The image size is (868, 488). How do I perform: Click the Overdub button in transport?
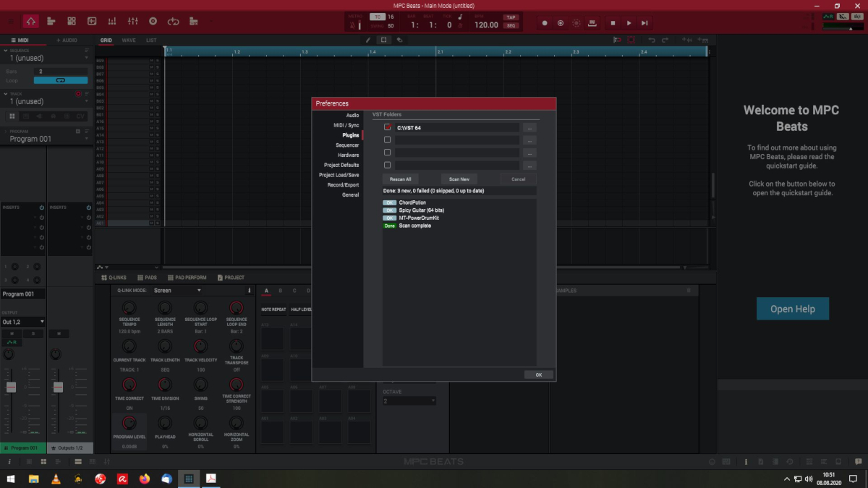point(561,23)
